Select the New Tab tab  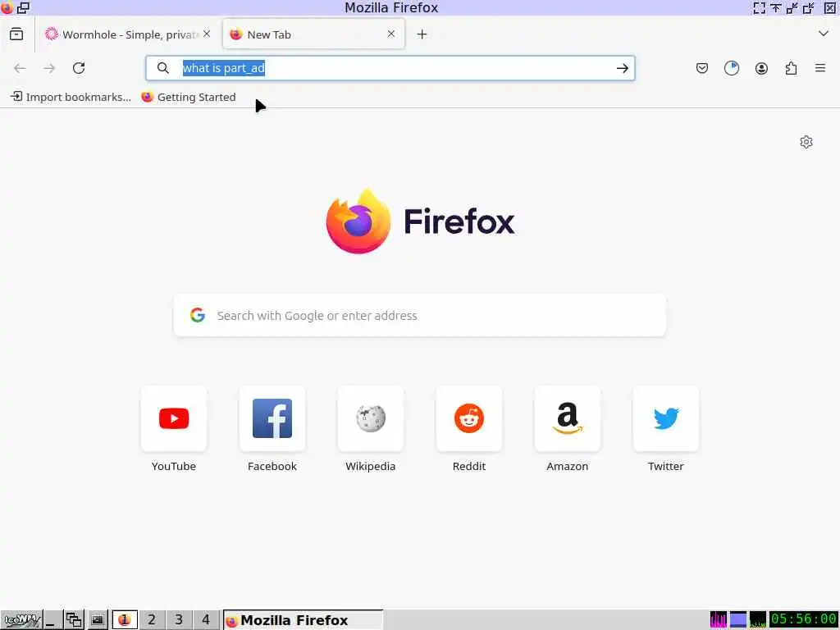313,34
